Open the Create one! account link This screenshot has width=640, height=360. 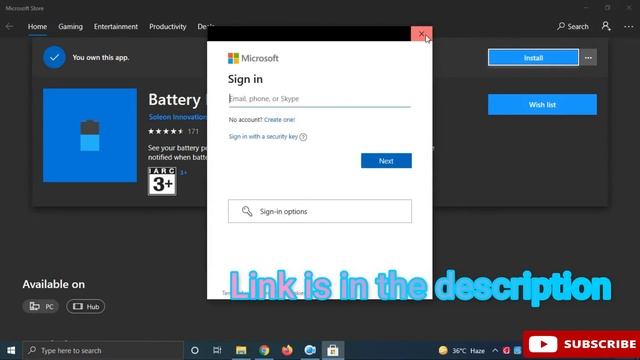pos(280,120)
